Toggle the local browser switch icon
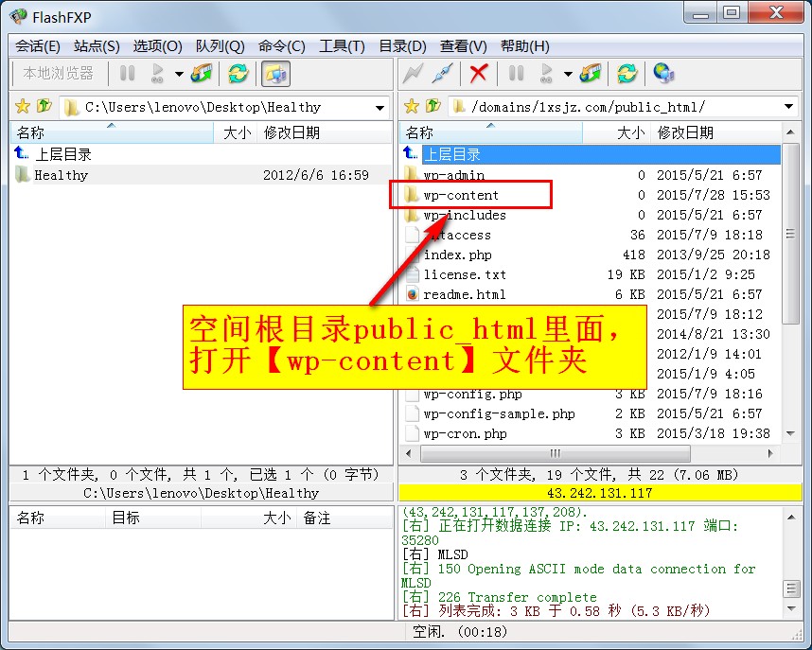This screenshot has width=812, height=650. [275, 74]
